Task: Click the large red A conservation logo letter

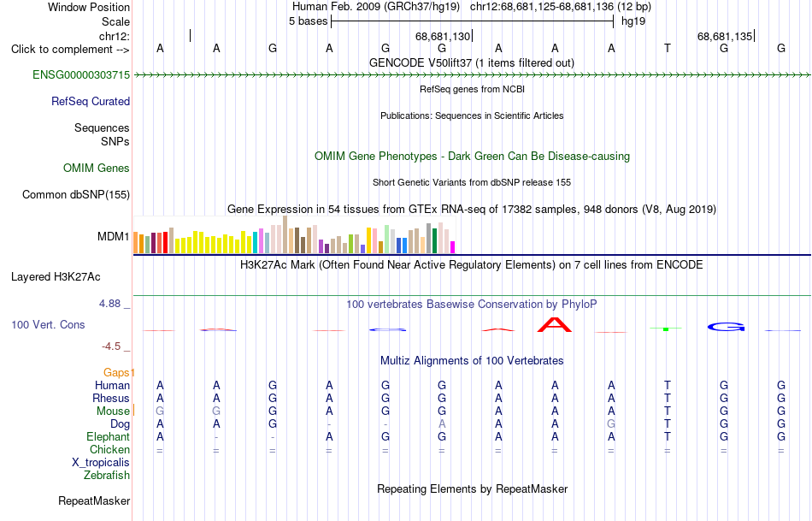Action: (555, 324)
